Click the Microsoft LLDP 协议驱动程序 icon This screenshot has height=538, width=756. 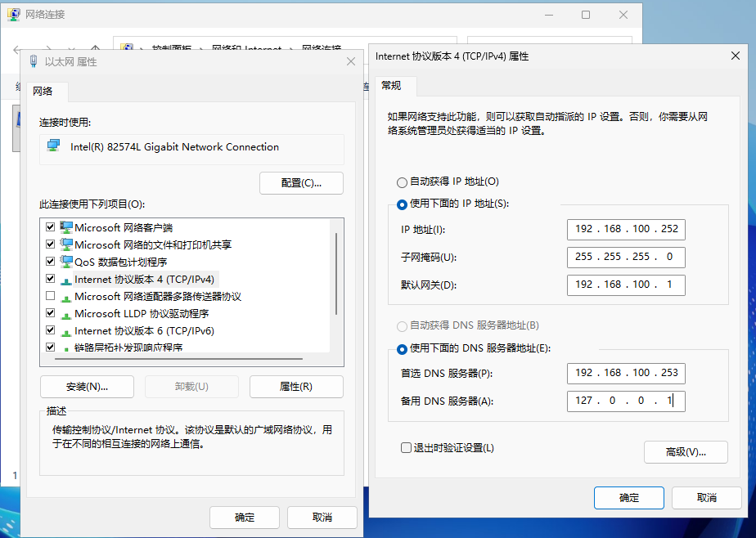click(x=66, y=314)
